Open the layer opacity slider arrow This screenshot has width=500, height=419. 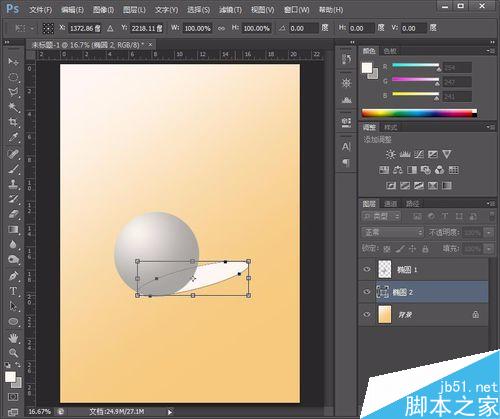pyautogui.click(x=489, y=232)
